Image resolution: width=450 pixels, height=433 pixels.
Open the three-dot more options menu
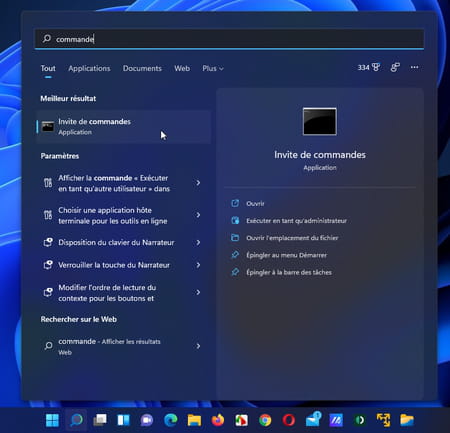[414, 67]
